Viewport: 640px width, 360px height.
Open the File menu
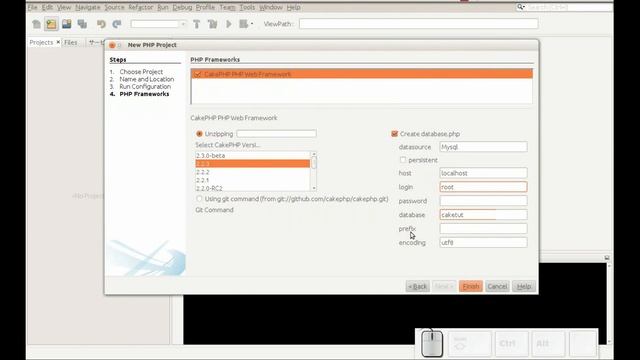click(32, 7)
